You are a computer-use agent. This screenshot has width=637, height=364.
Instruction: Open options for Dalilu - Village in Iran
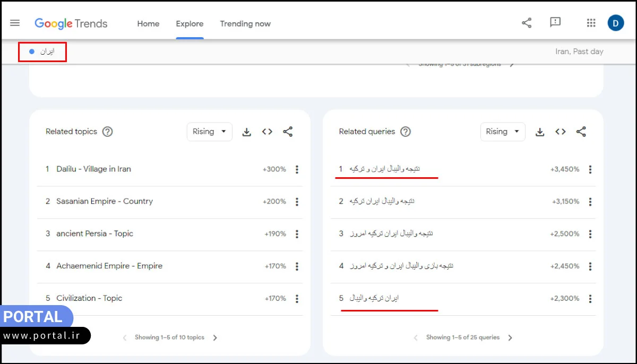tap(297, 169)
